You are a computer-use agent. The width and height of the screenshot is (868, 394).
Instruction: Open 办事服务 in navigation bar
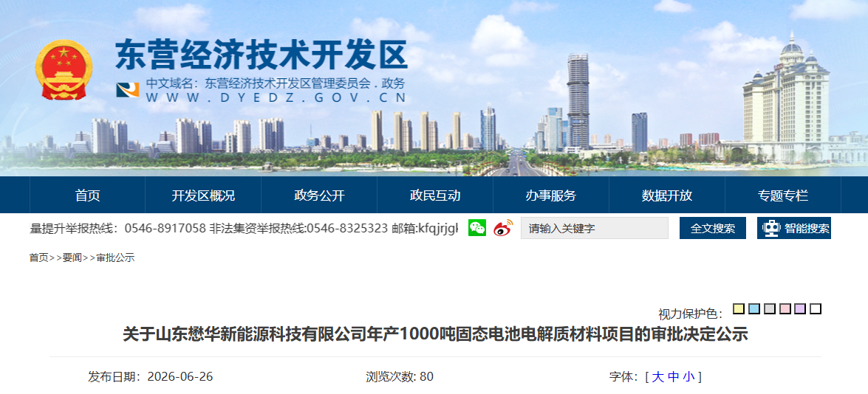click(x=551, y=195)
